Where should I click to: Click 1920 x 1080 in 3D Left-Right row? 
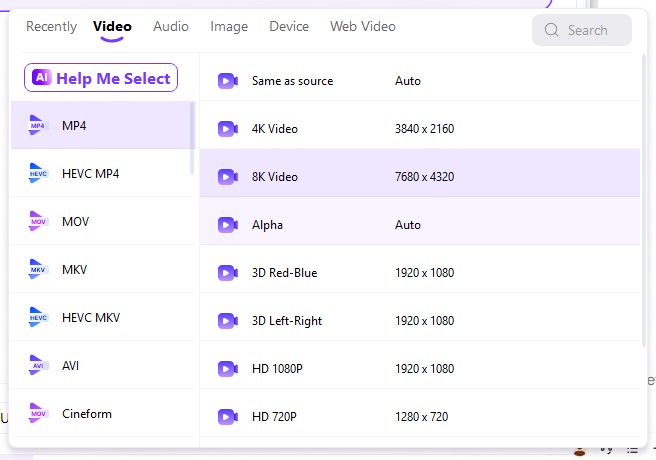(x=424, y=321)
